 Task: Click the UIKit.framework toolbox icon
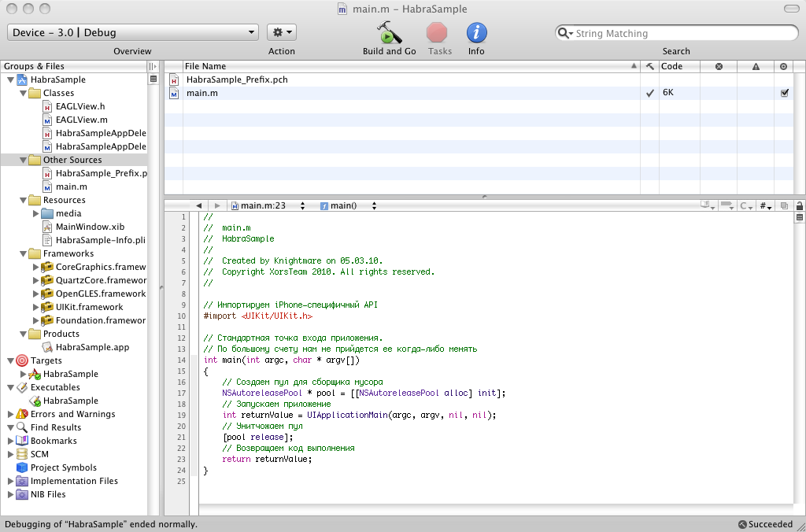pos(47,307)
